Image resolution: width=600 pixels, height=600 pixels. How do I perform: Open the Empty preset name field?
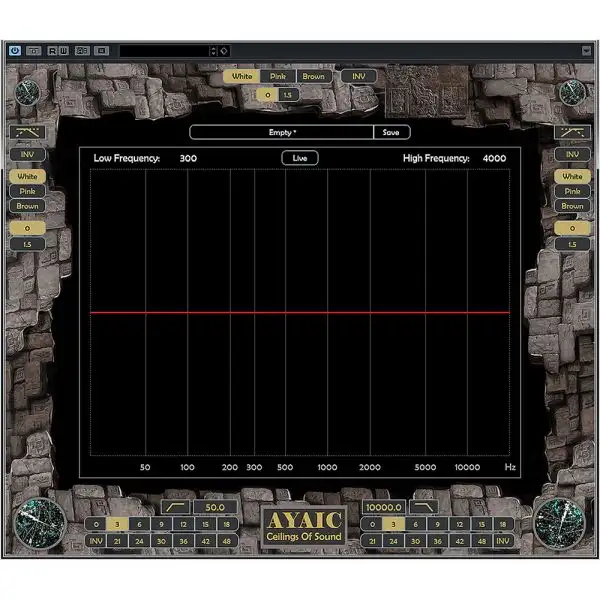tap(282, 132)
